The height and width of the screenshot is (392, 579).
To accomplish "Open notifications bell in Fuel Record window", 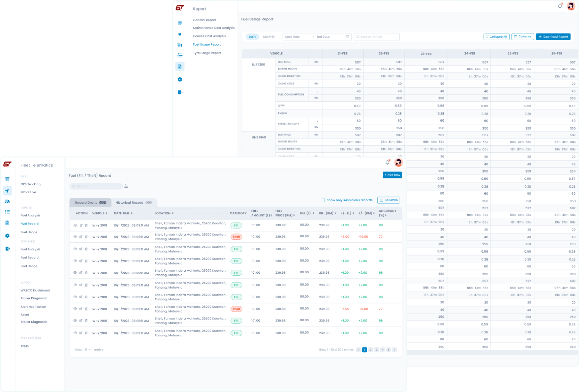I will click(x=387, y=162).
